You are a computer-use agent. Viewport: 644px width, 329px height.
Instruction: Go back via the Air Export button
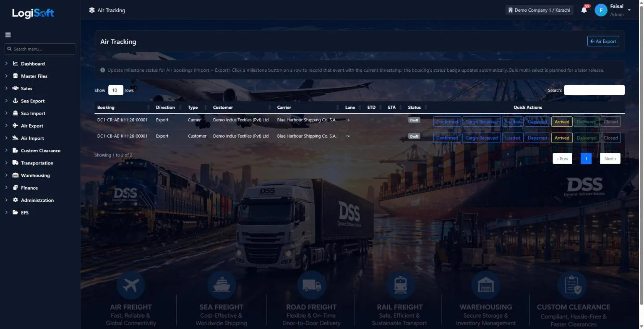pos(603,41)
